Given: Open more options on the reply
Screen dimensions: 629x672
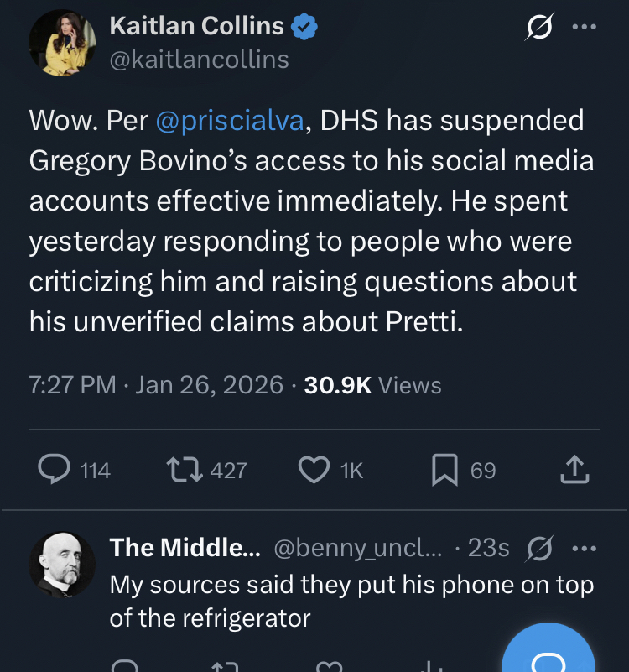Looking at the screenshot, I should point(584,548).
